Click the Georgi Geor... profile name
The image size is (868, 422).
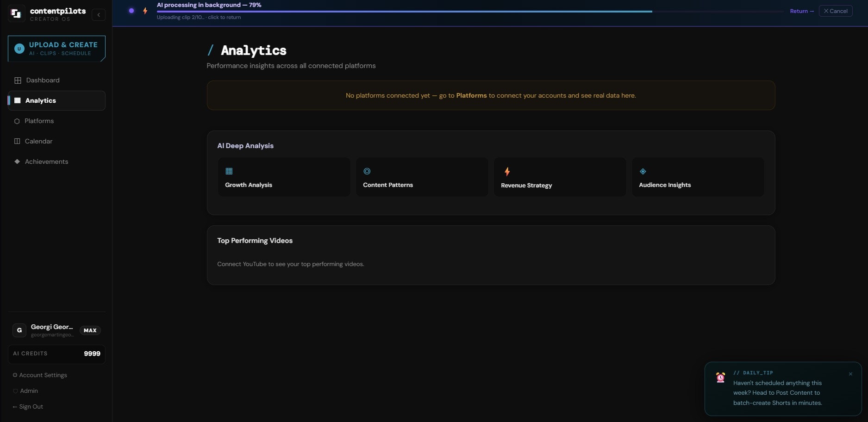click(52, 327)
